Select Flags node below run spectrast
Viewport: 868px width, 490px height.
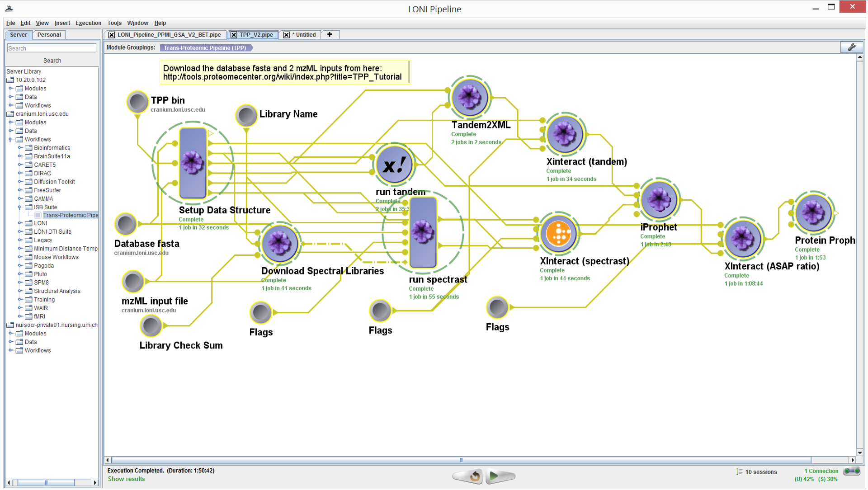tap(380, 311)
